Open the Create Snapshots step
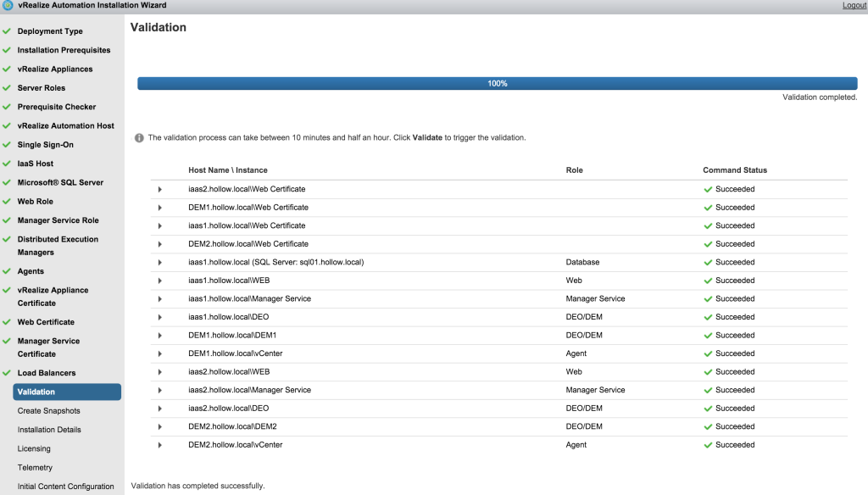 [x=48, y=411]
